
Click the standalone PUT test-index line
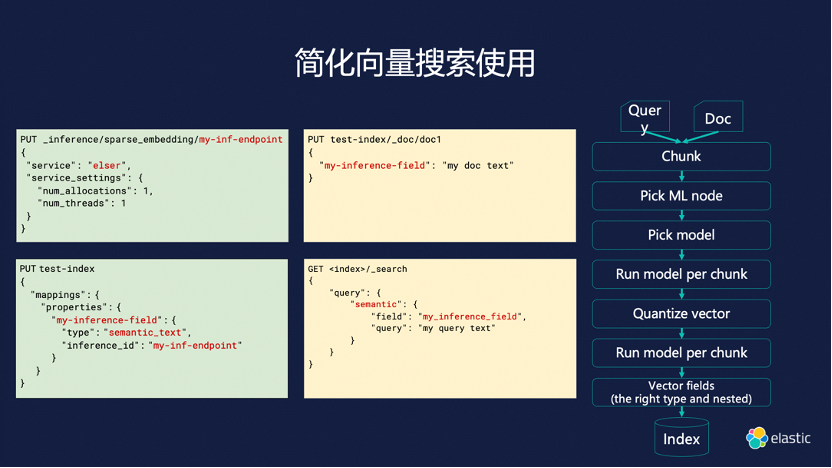point(57,269)
